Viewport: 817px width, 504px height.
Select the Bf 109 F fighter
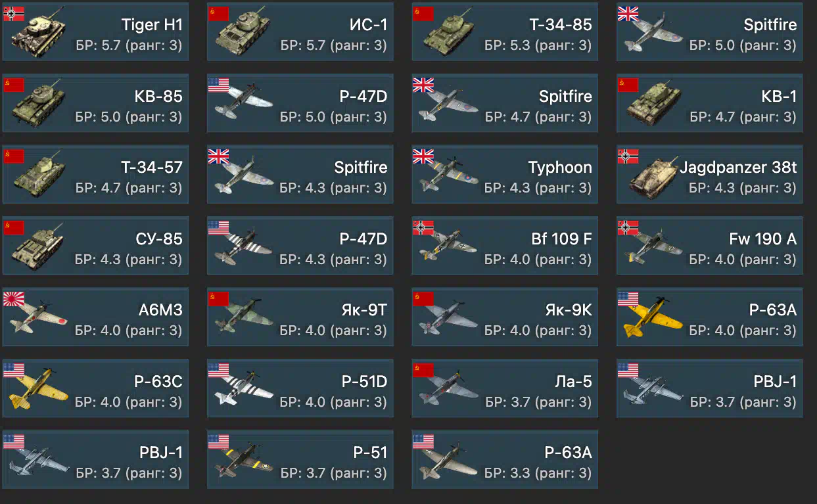[x=505, y=246]
